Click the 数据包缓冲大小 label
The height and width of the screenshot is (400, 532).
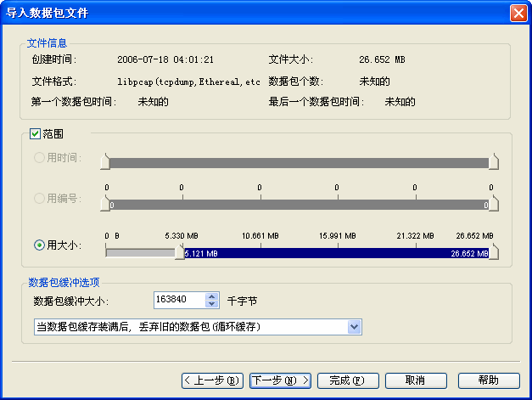click(x=71, y=301)
